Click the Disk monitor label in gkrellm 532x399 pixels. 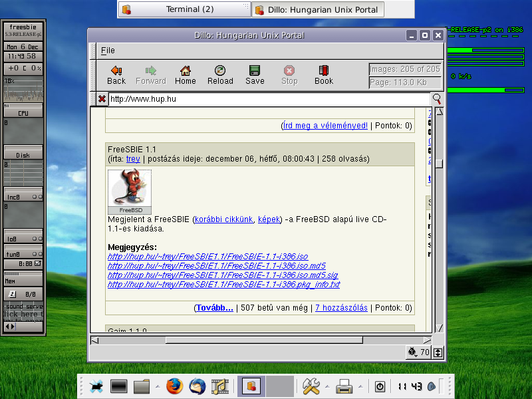(x=23, y=156)
